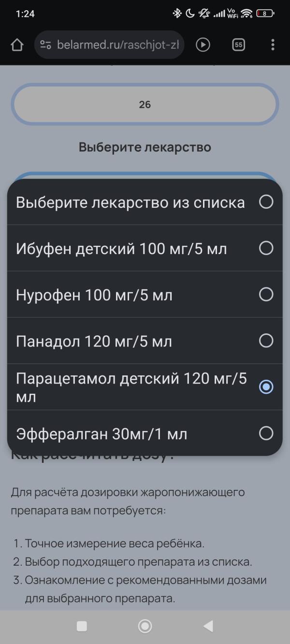Tap the Chrome home icon

(17, 45)
